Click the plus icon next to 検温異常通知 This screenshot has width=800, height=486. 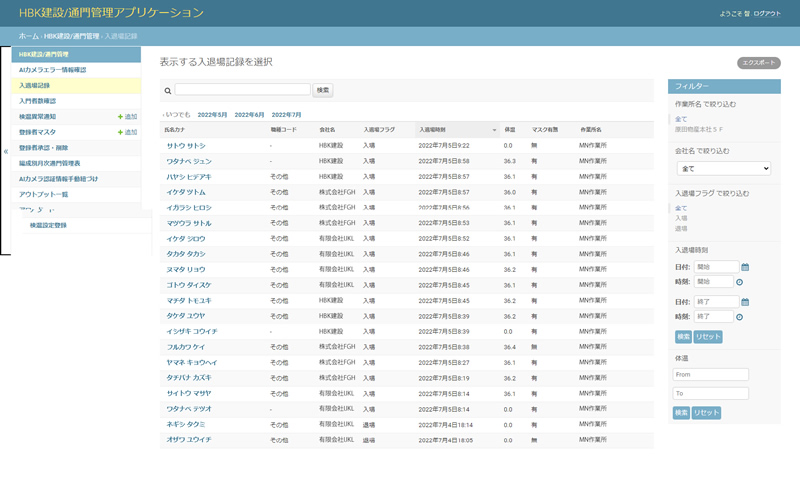pos(121,117)
